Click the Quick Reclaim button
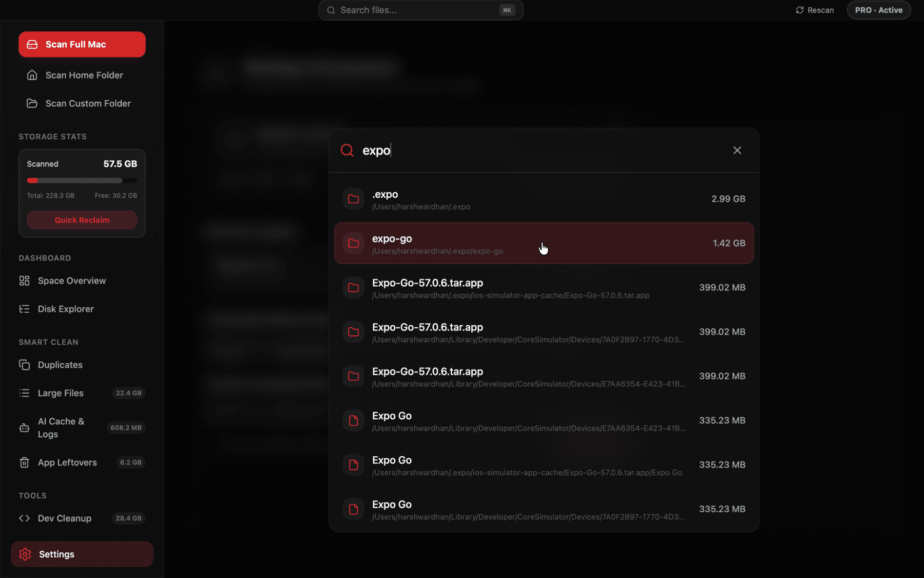924x578 pixels. 82,220
